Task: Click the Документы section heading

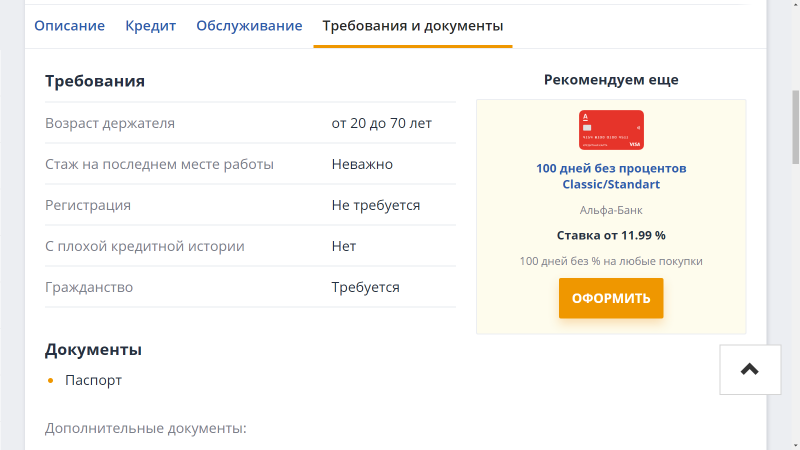Action: [93, 349]
